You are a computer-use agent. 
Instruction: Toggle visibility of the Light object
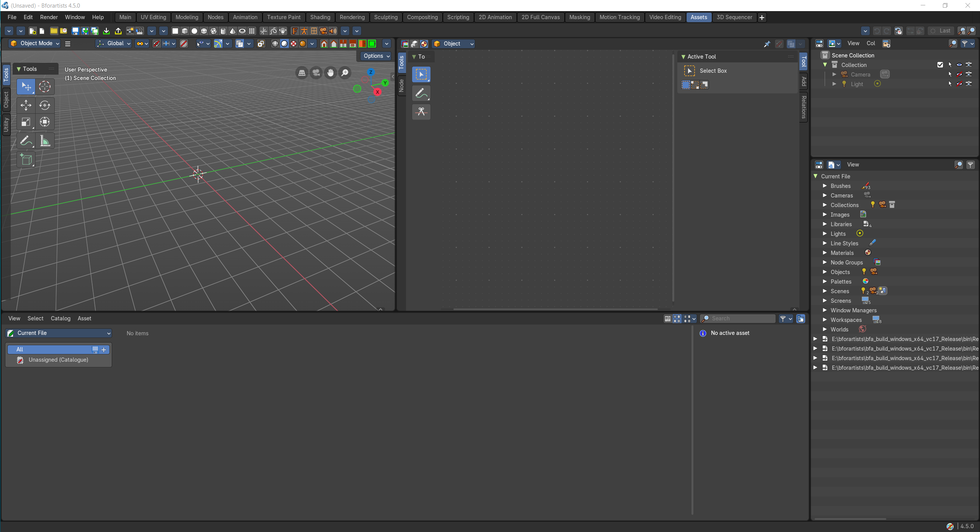pyautogui.click(x=959, y=84)
